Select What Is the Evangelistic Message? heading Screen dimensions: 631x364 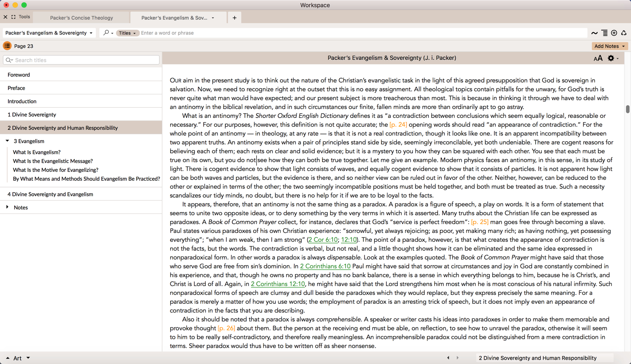click(53, 161)
